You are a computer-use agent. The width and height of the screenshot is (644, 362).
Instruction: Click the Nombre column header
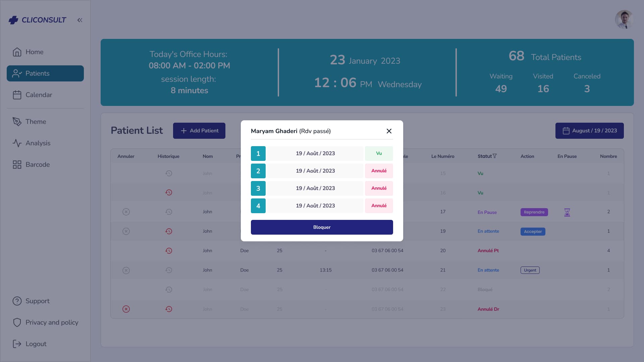point(608,156)
